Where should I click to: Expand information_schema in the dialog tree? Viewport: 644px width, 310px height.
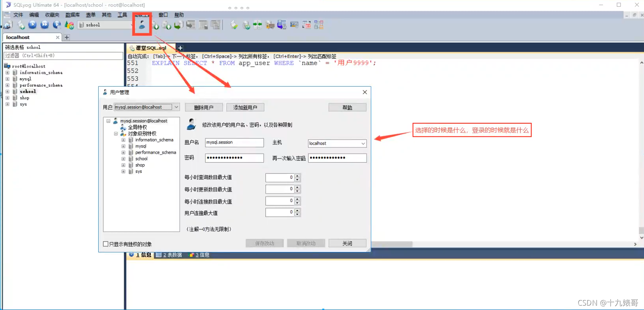tap(123, 140)
